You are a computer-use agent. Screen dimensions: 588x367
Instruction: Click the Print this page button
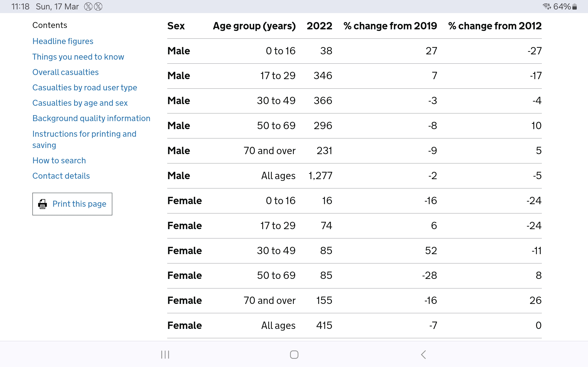pos(72,204)
